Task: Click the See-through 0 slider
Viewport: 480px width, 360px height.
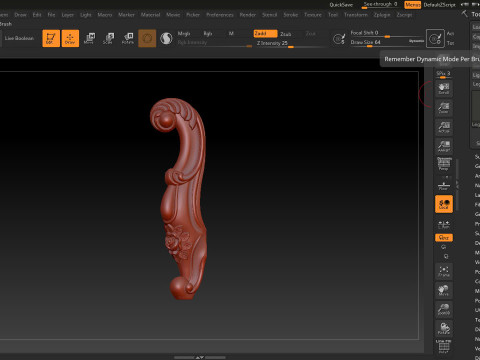Action: [380, 5]
